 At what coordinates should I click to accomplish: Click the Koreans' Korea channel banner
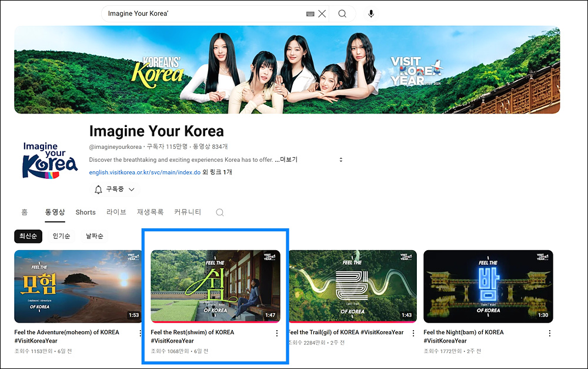(x=288, y=70)
